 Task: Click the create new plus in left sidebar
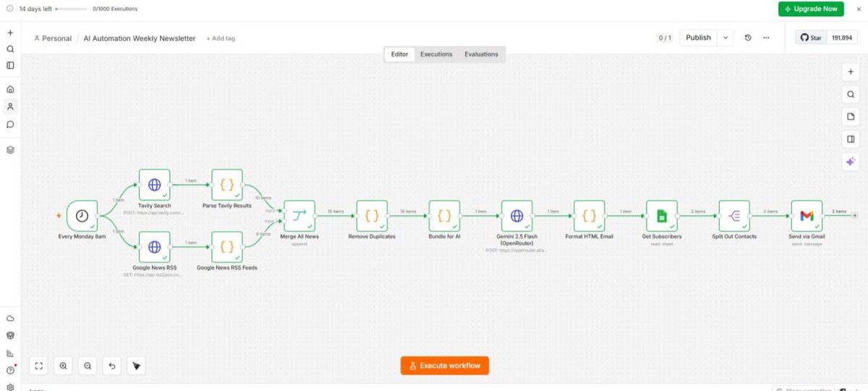(10, 33)
